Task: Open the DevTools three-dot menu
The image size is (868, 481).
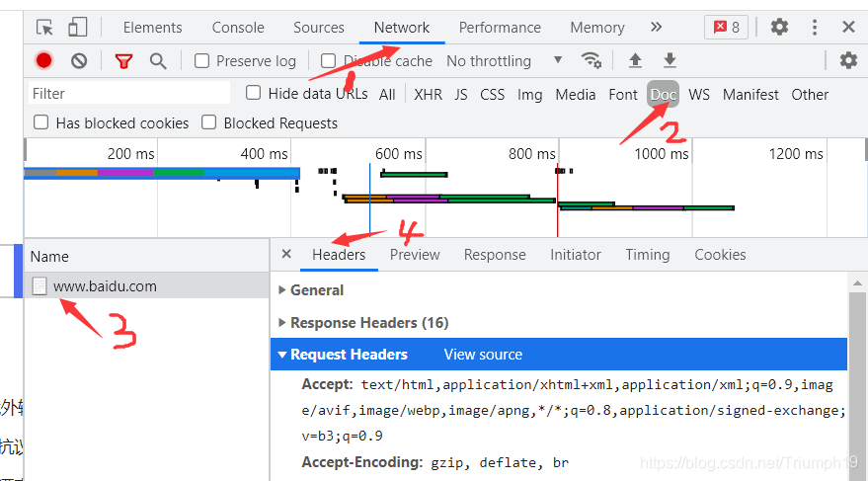Action: click(x=815, y=27)
